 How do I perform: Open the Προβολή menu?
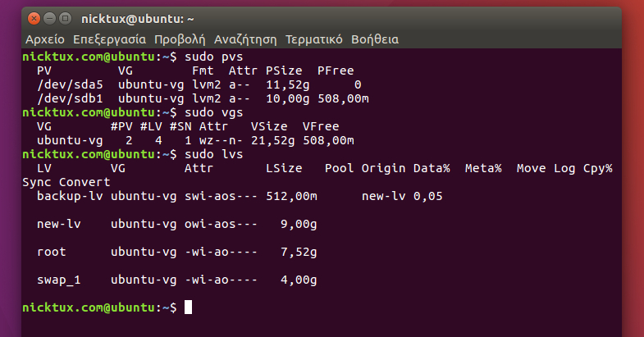click(x=180, y=39)
